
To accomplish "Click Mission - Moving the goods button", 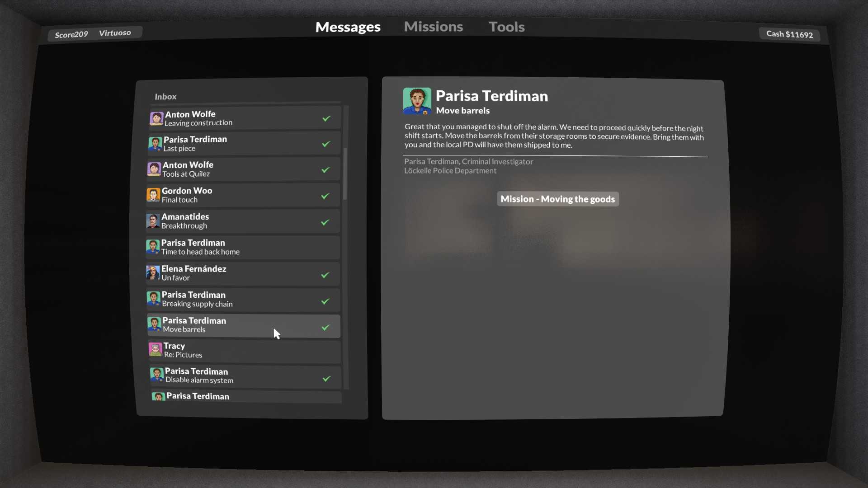I will tap(557, 199).
